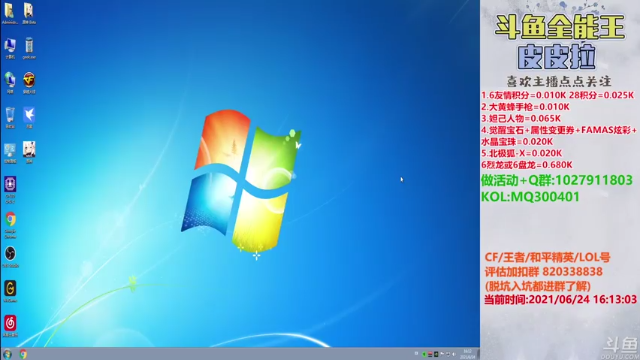Launch OBS Studio from the desktop
Viewport: 640px width, 360px height.
(x=10, y=257)
